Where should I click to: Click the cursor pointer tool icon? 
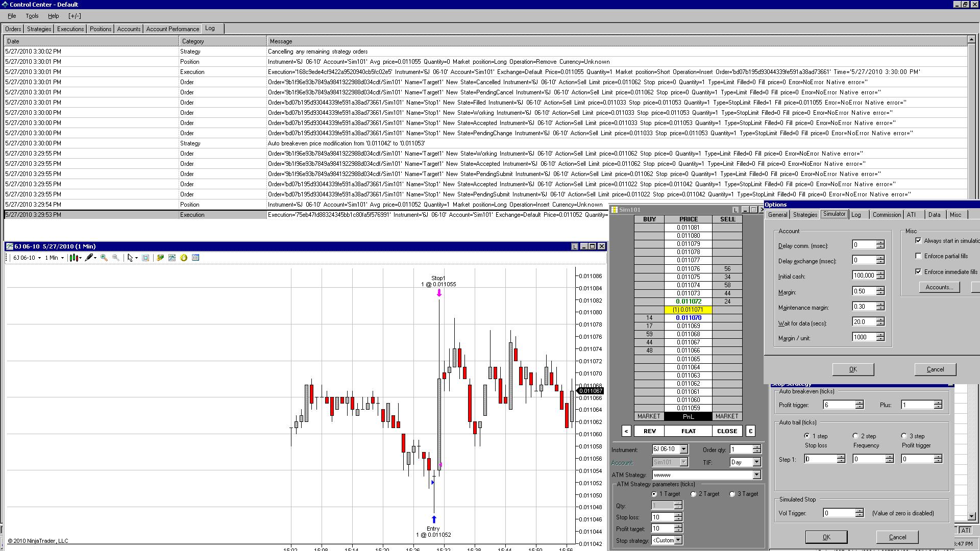[x=130, y=258]
